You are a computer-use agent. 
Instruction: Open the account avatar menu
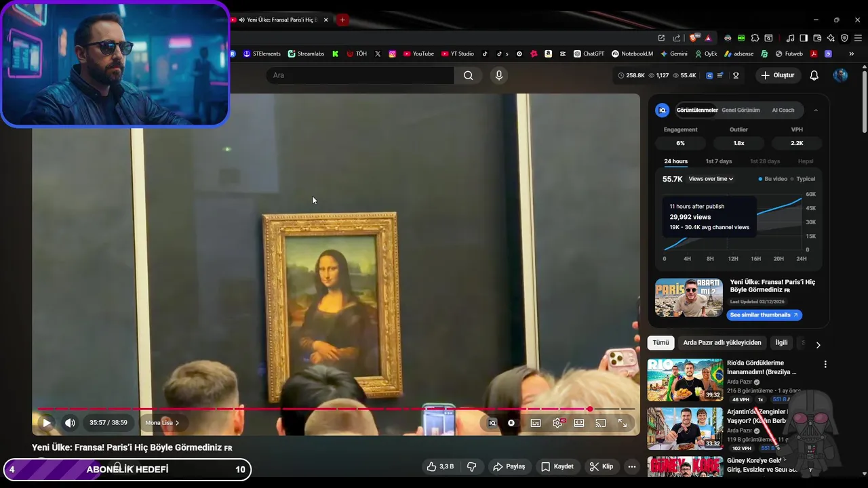coord(840,75)
